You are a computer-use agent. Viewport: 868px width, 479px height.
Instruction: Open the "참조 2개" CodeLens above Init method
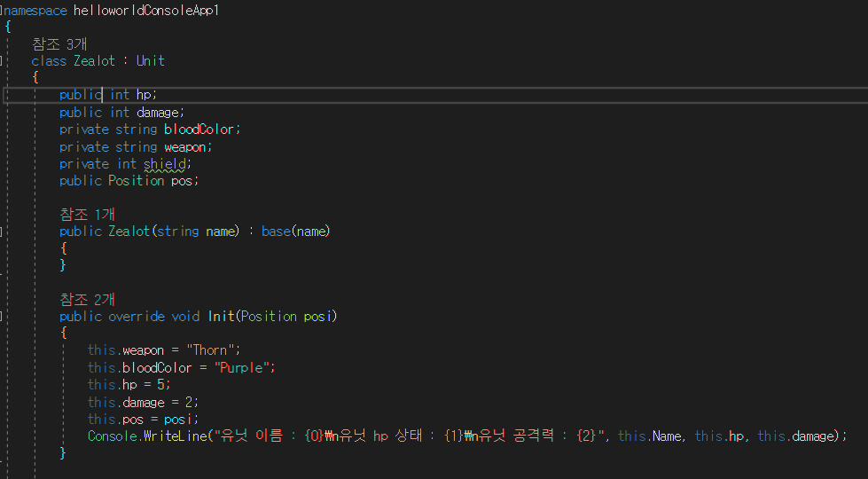(87, 300)
